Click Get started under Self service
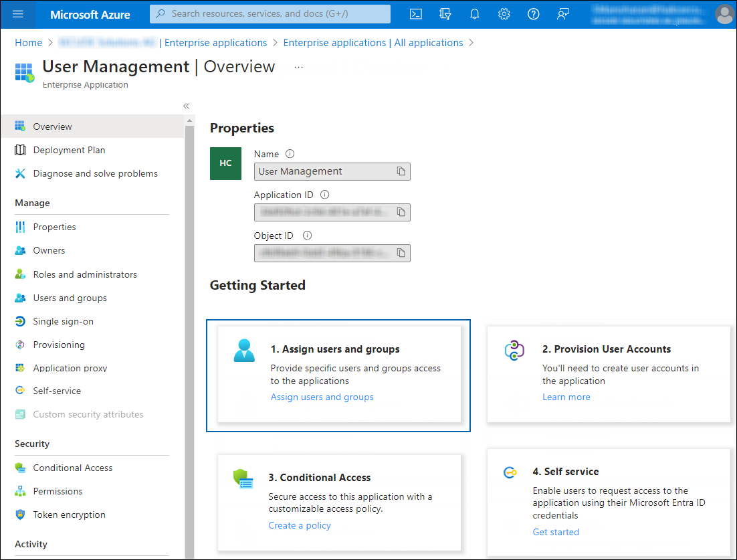The height and width of the screenshot is (560, 737). pos(555,532)
